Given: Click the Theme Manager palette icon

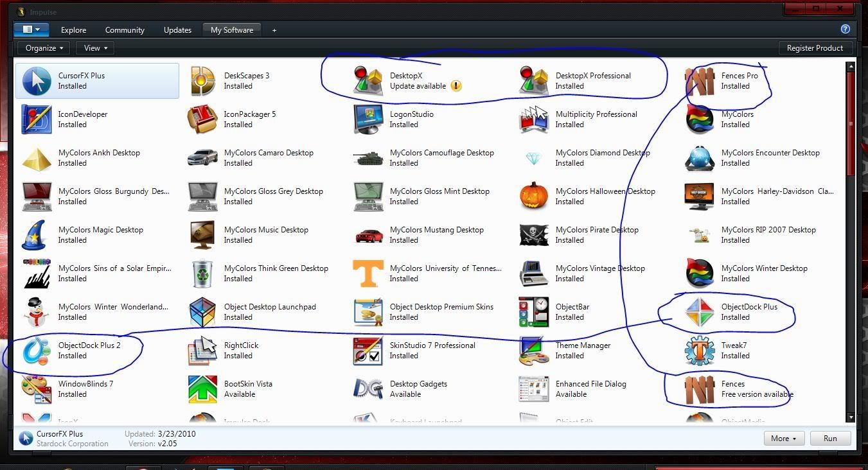Looking at the screenshot, I should (x=534, y=351).
